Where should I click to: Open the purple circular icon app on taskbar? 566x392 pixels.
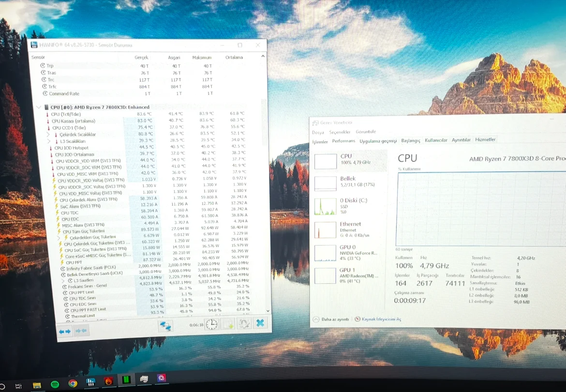[x=162, y=378]
